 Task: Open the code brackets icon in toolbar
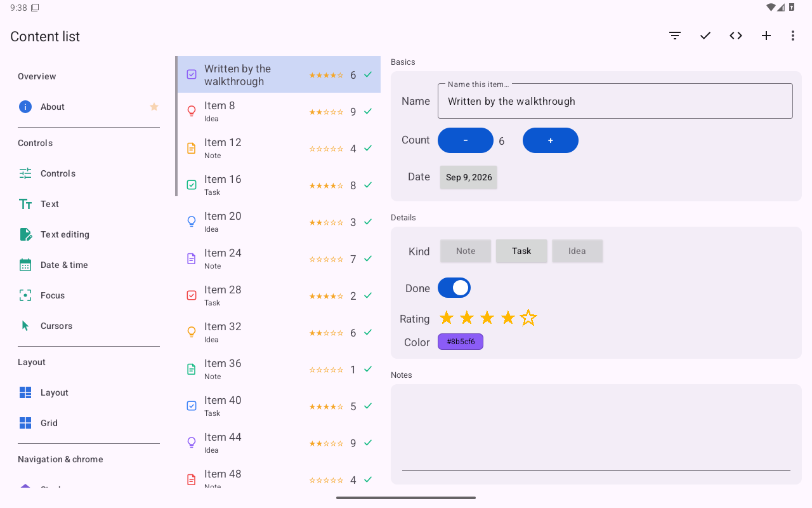(736, 36)
